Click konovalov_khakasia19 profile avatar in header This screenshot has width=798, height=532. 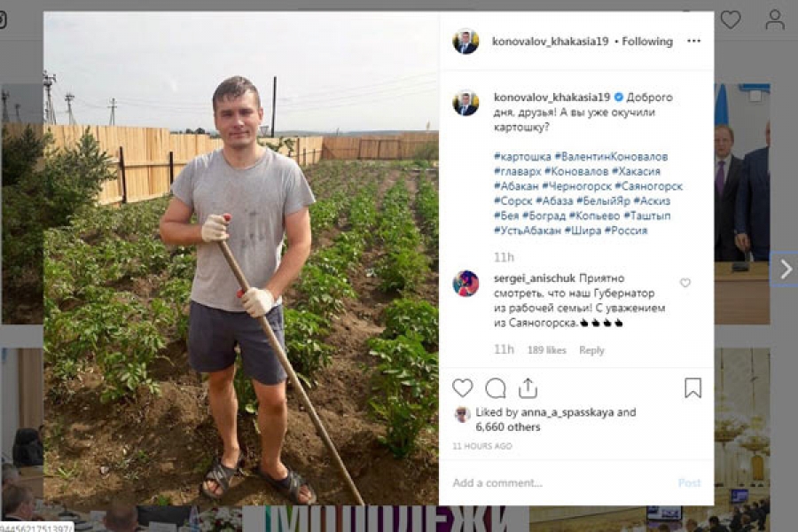click(x=465, y=42)
